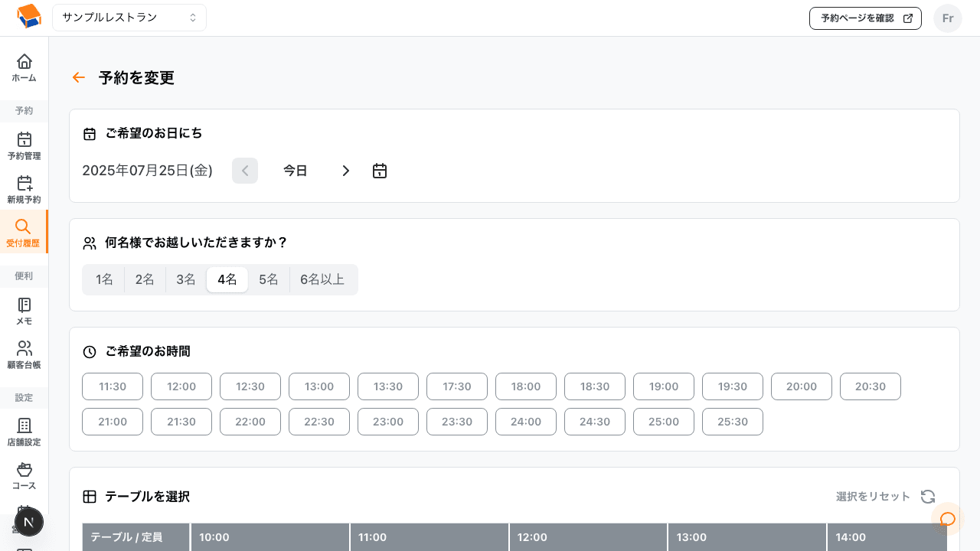This screenshot has width=980, height=551.
Task: Open 顧客台帳 customer list
Action: click(x=24, y=354)
